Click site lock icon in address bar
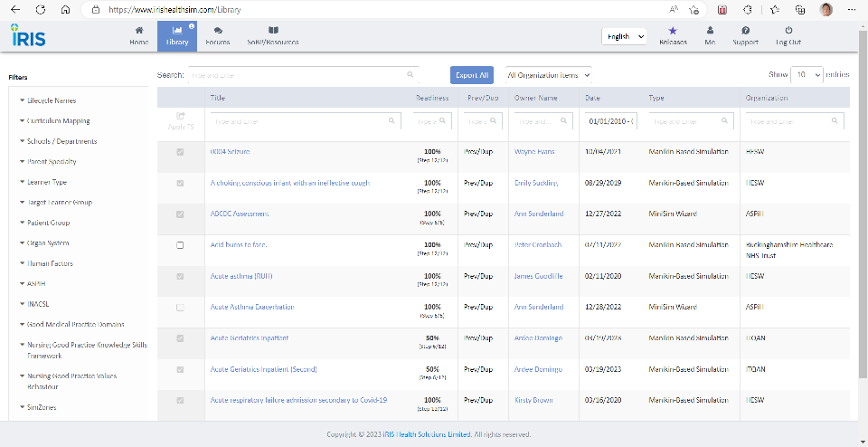This screenshot has height=447, width=868. pyautogui.click(x=96, y=9)
